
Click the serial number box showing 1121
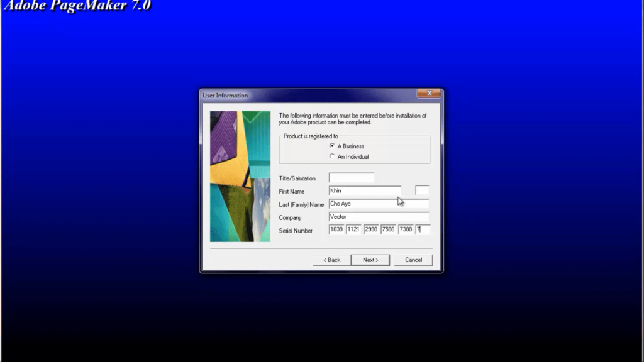point(353,229)
